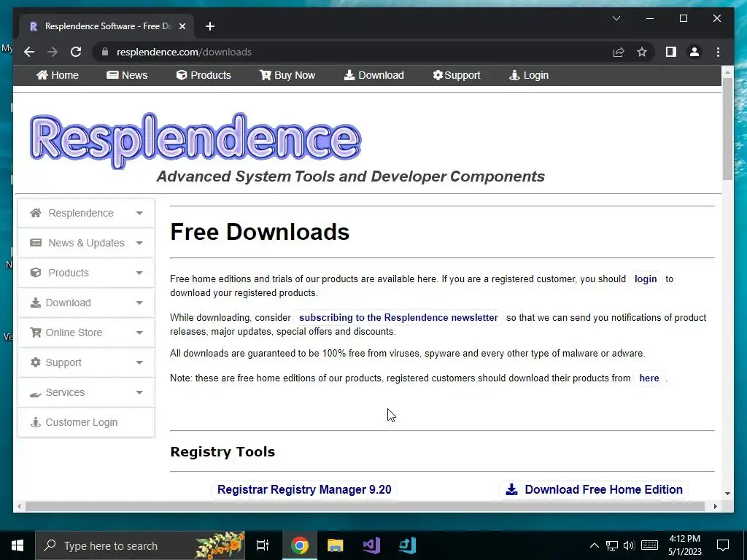Show hidden tray icons with the caret
The height and width of the screenshot is (560, 747).
pyautogui.click(x=594, y=545)
